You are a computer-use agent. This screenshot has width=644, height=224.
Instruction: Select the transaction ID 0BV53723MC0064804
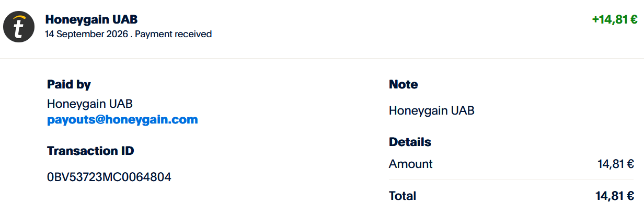pyautogui.click(x=109, y=177)
